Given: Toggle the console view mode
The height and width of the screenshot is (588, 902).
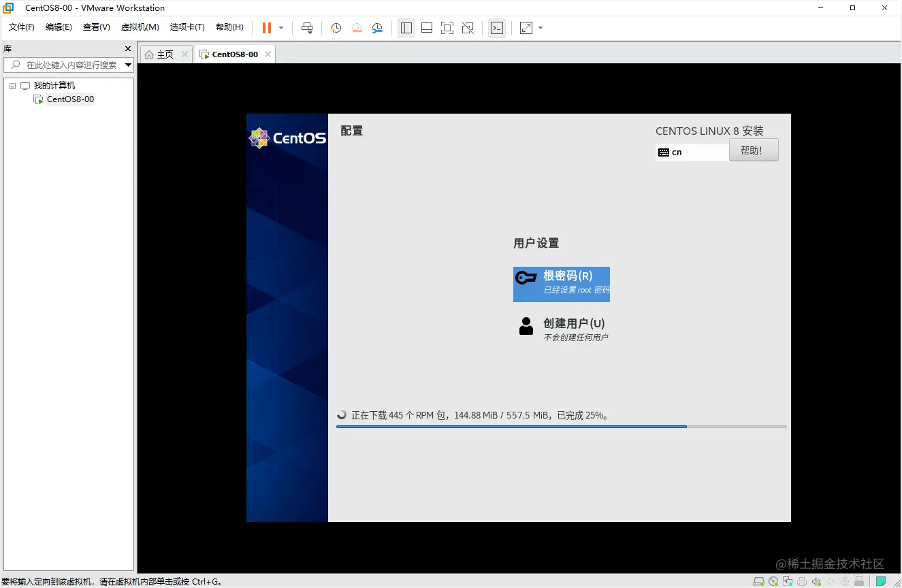Looking at the screenshot, I should coord(497,28).
